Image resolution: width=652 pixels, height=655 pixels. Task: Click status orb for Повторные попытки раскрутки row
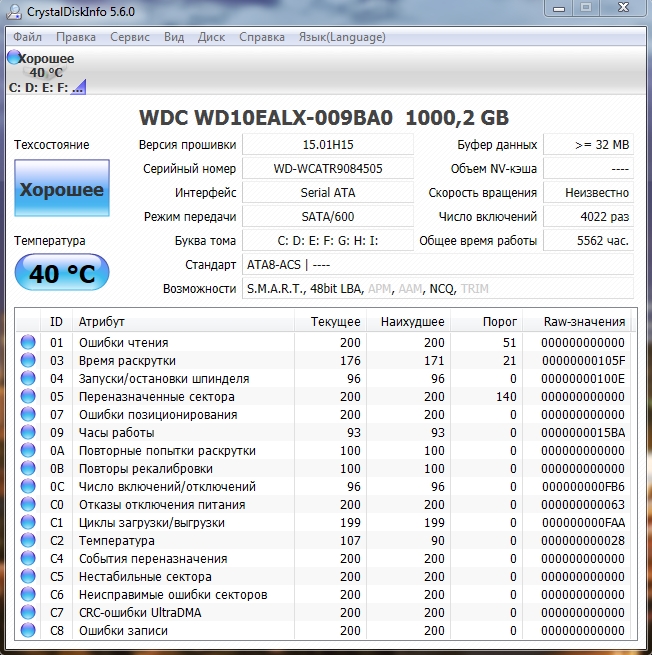(28, 450)
